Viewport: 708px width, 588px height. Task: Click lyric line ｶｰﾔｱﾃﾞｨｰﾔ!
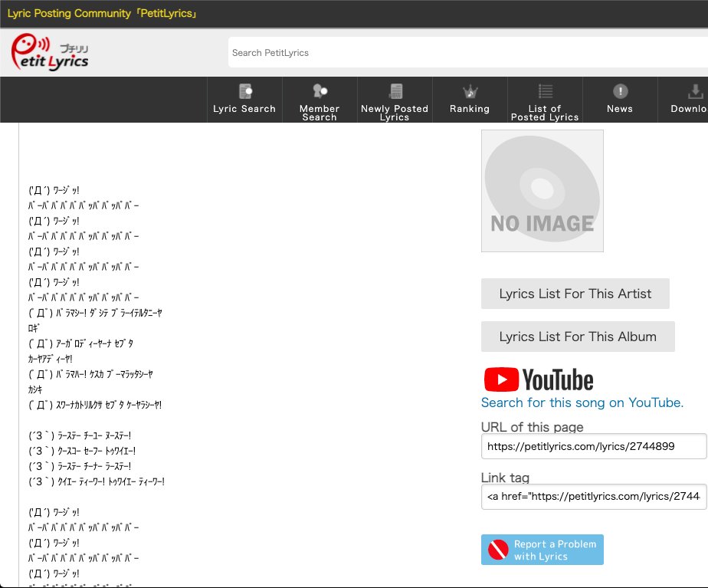[50, 359]
